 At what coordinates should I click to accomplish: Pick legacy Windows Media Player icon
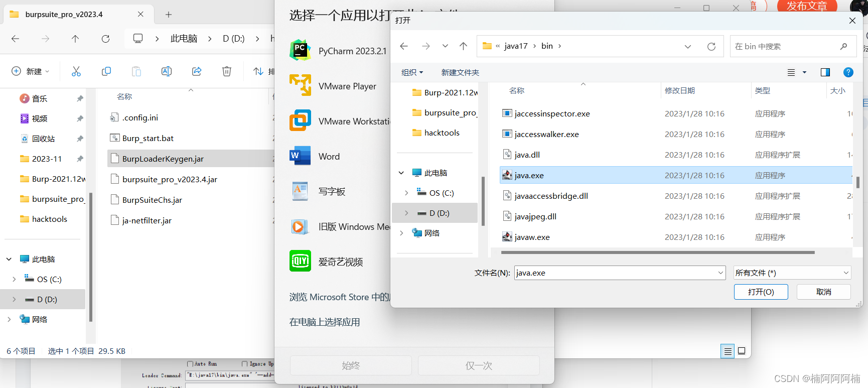(300, 226)
